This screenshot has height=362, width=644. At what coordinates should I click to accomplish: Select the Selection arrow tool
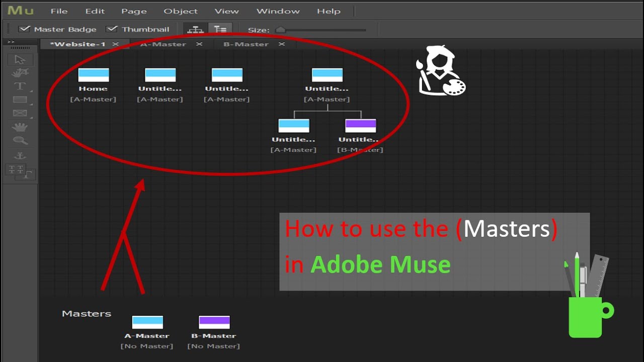click(x=20, y=60)
